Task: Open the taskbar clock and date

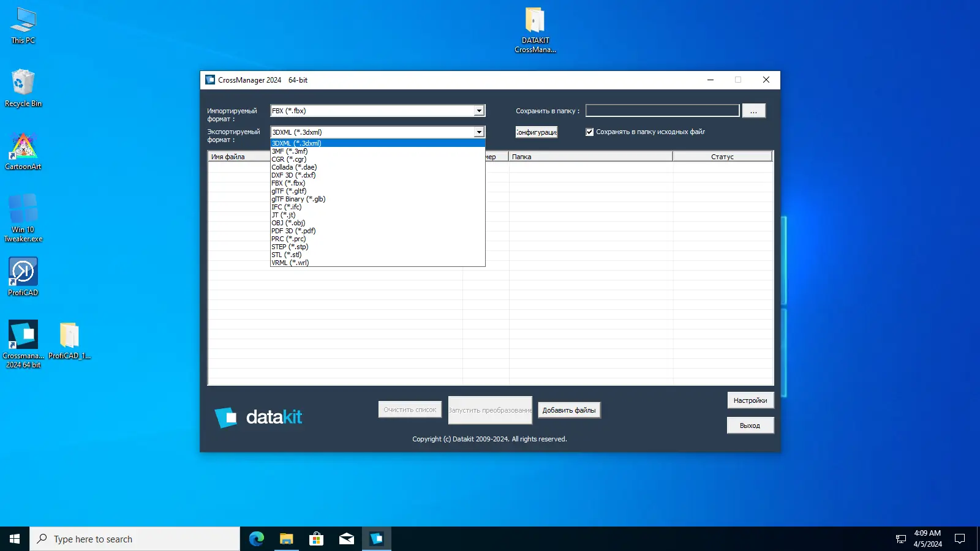Action: [x=927, y=539]
